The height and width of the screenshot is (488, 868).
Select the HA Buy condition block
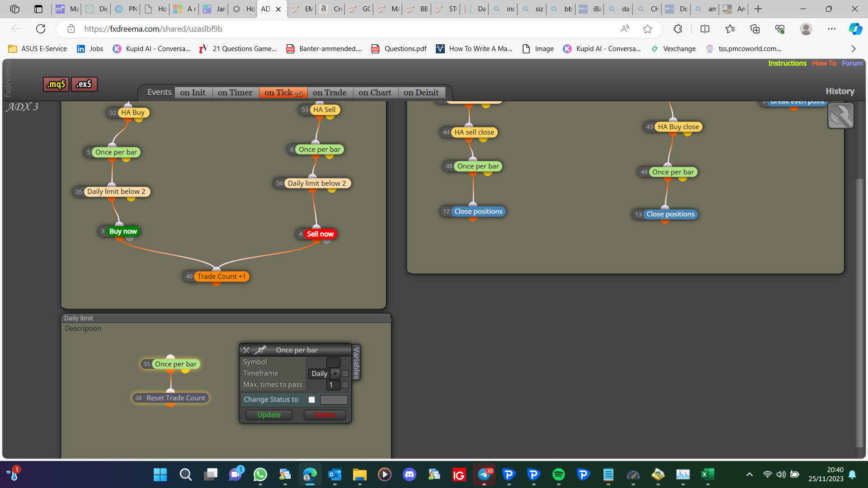(133, 113)
